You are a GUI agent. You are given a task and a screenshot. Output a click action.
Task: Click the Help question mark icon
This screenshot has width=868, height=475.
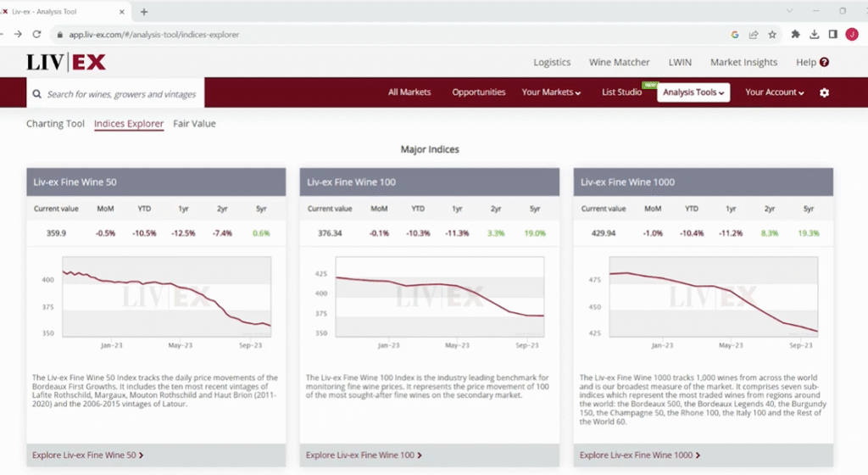pyautogui.click(x=825, y=62)
